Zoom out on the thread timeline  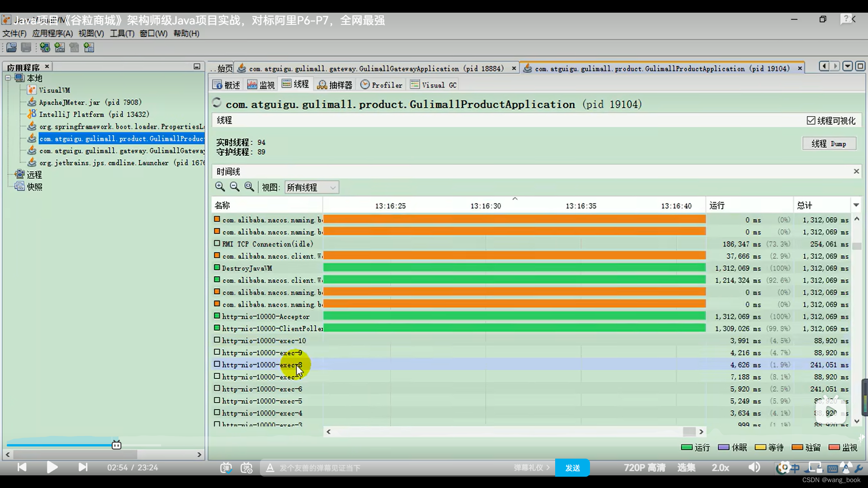coord(235,187)
